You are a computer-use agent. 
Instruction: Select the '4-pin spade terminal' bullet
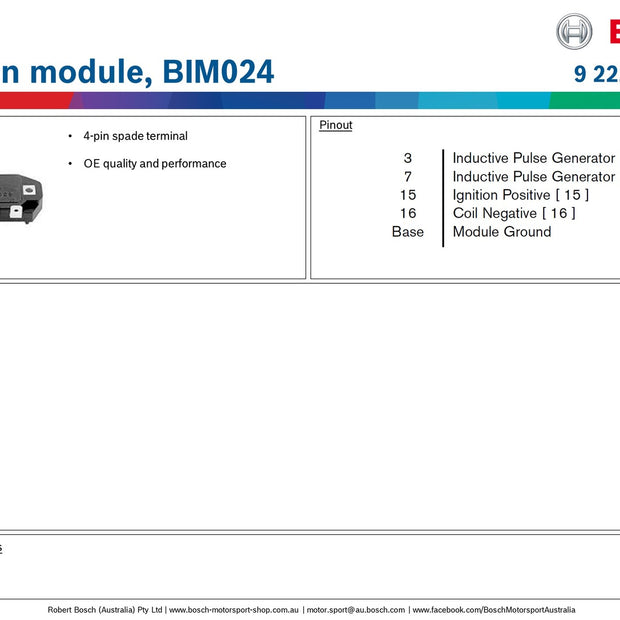point(135,136)
